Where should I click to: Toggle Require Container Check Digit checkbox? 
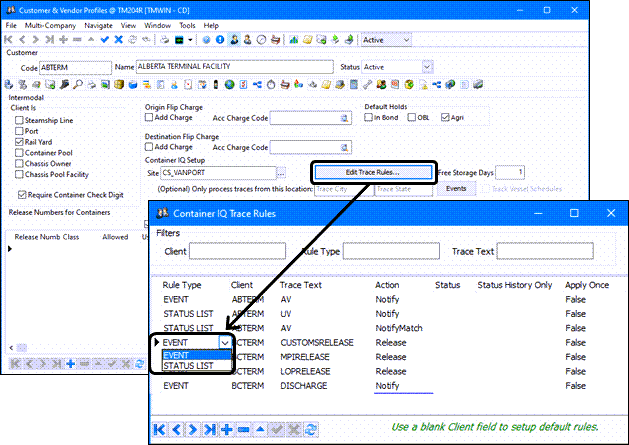click(x=23, y=194)
